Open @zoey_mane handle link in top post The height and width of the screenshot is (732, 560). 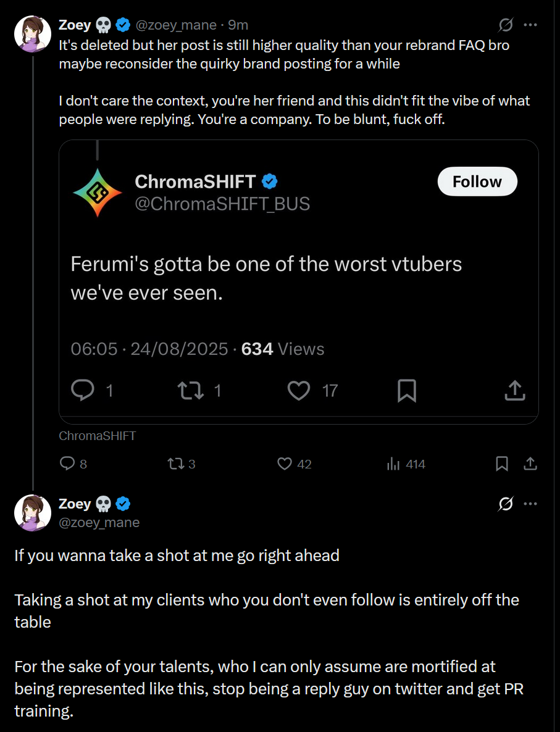coord(176,25)
